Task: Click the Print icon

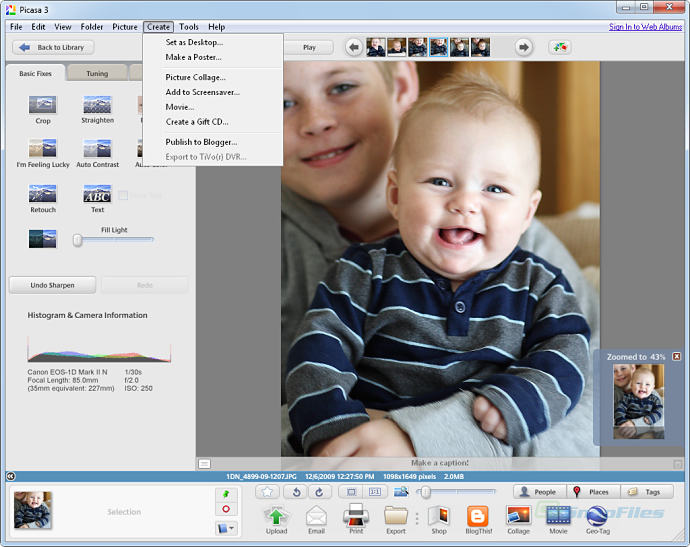Action: coord(356,515)
